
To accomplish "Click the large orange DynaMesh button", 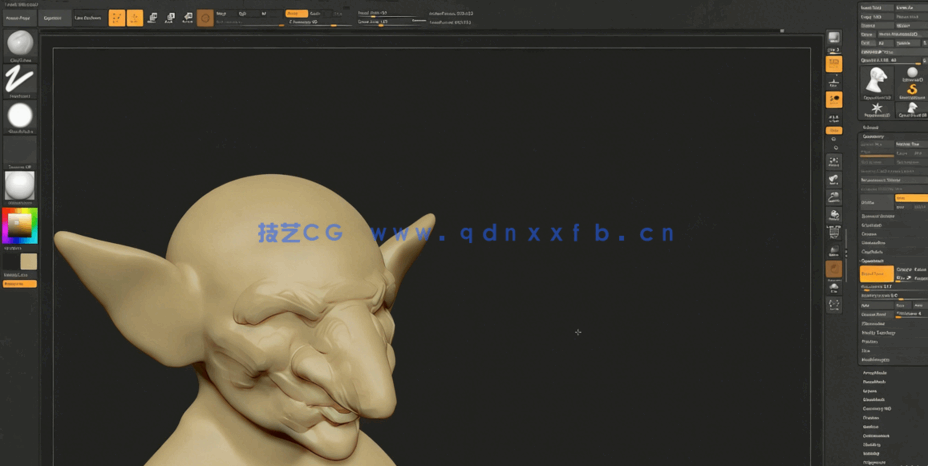I will (x=877, y=274).
